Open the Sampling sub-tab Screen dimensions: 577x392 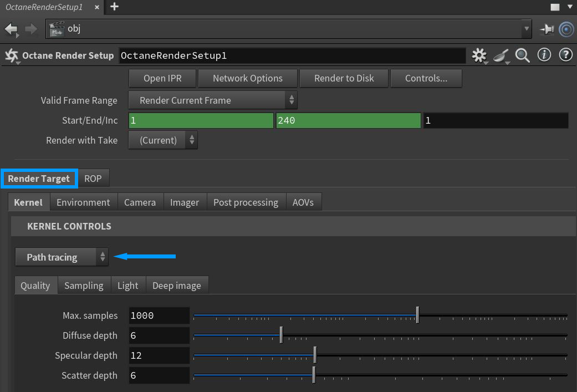click(84, 286)
